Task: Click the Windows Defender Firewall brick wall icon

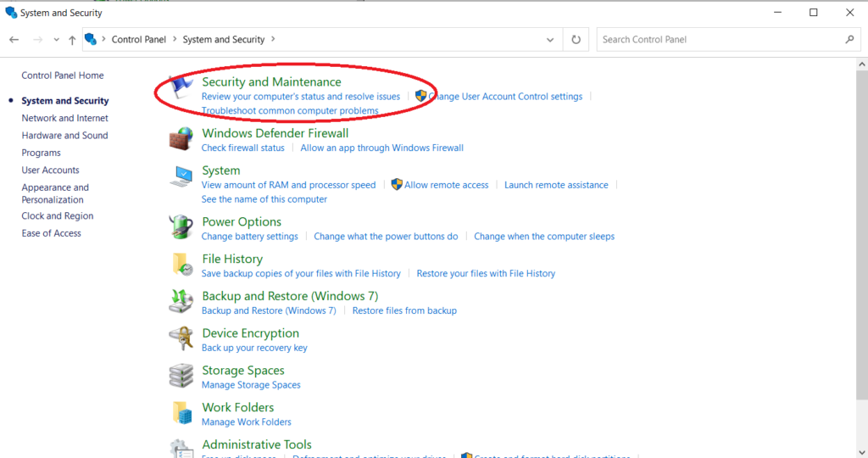Action: pos(181,138)
